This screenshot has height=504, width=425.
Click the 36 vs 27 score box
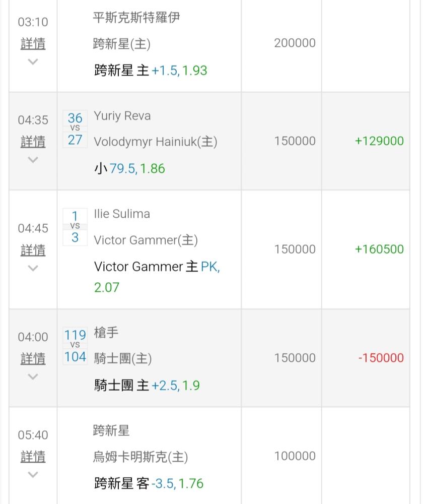(75, 129)
